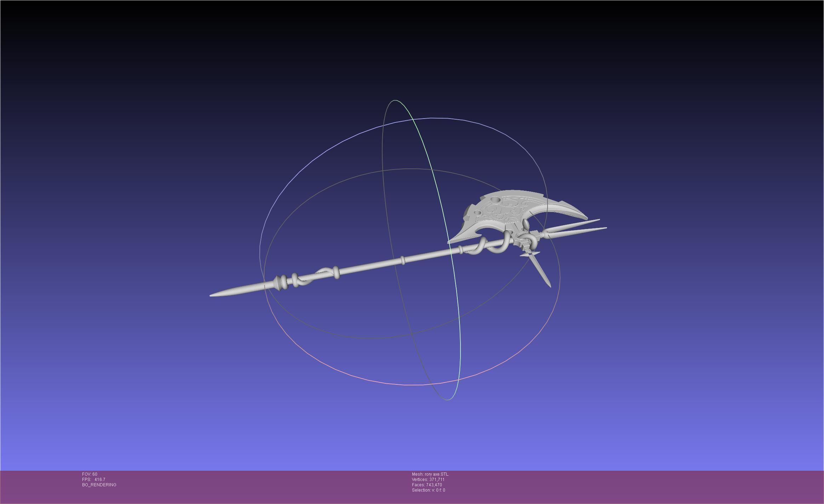The image size is (824, 504).
Task: Click the Vertices count text
Action: tap(428, 480)
